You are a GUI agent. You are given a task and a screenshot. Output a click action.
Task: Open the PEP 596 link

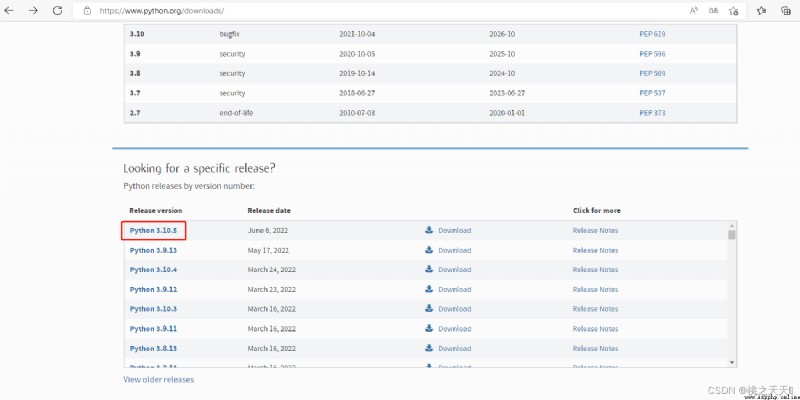[x=653, y=54]
